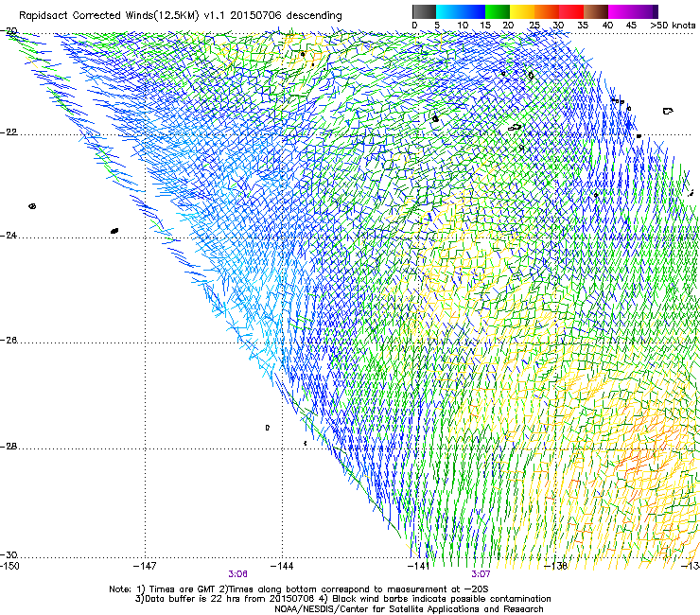Select the purple 45-50 knots legend swatch
Screen dimensions: 700x615
645,11
